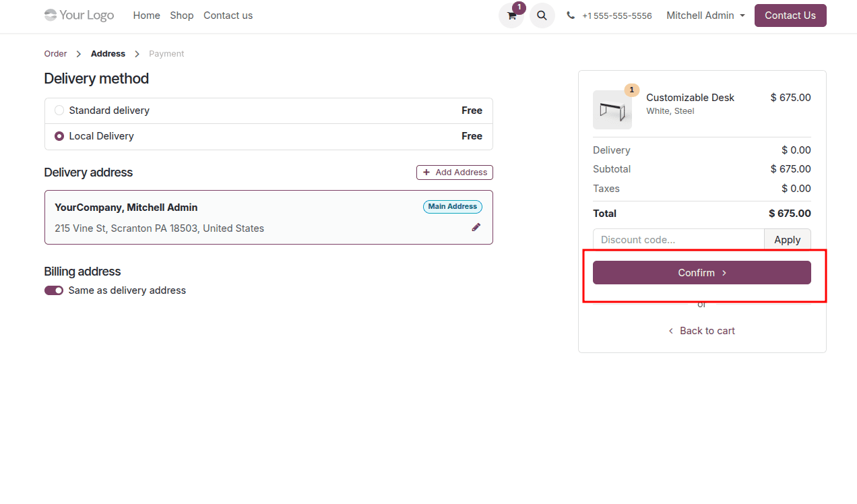Viewport: 857px width, 504px height.
Task: Click the Main Address badge
Action: [453, 207]
